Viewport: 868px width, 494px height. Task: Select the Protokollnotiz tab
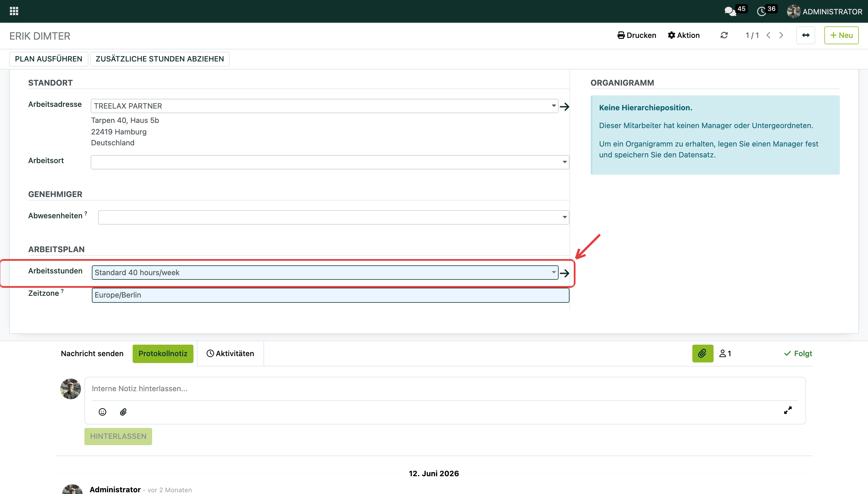click(163, 354)
